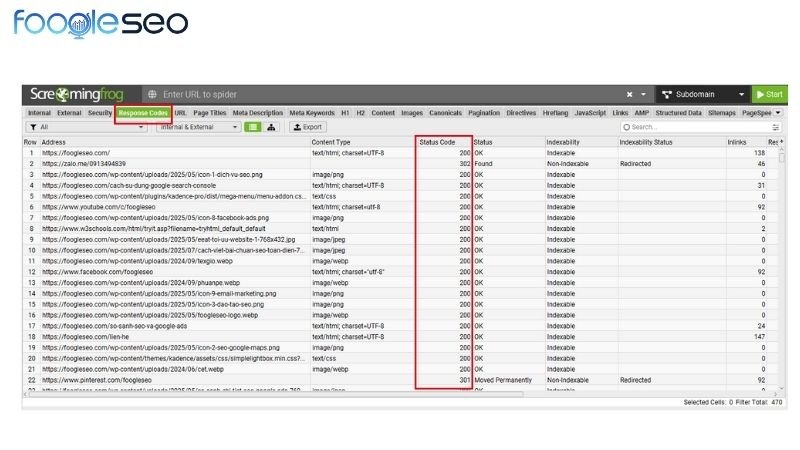
Task: Open the Page Titles tab
Action: point(209,113)
